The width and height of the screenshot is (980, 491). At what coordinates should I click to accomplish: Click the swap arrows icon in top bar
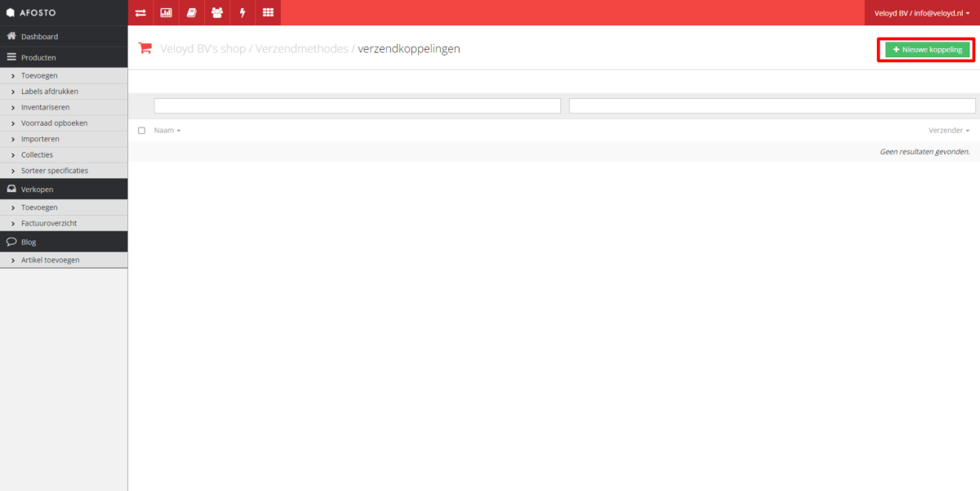click(x=140, y=12)
